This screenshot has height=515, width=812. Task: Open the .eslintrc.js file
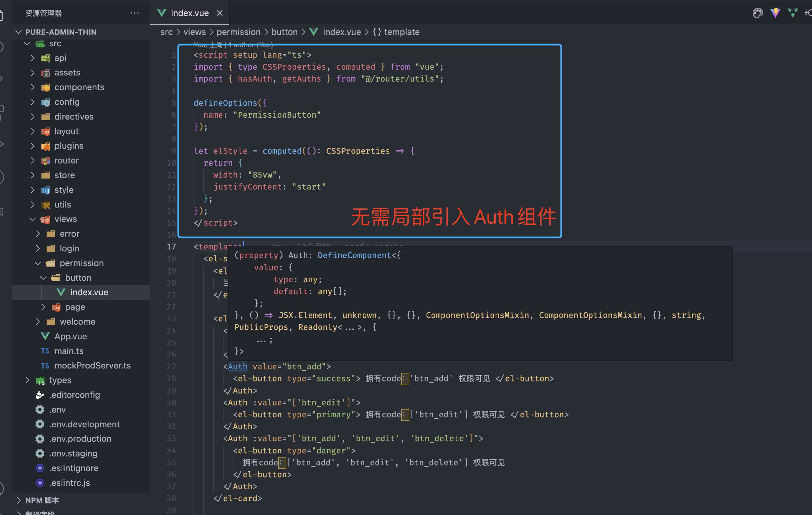(69, 483)
